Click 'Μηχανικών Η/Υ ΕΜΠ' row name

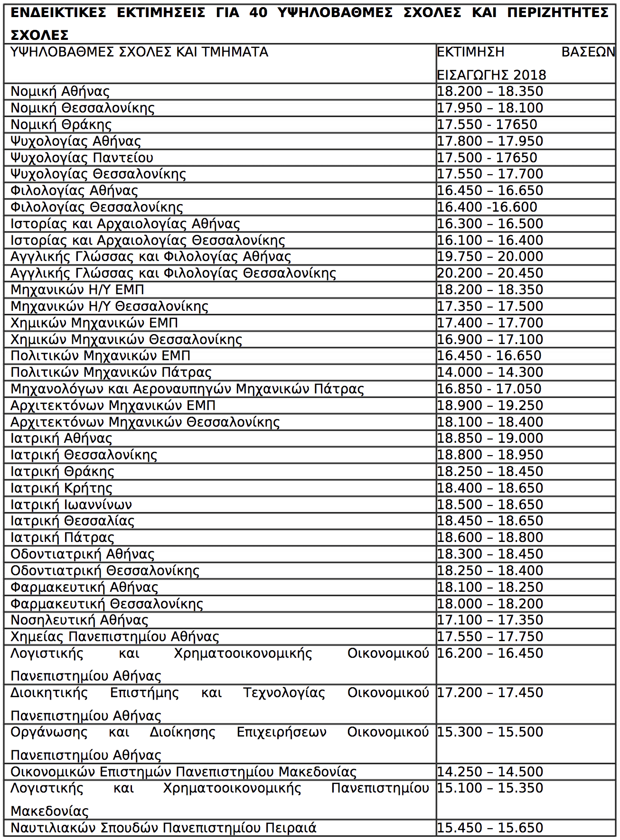click(77, 290)
